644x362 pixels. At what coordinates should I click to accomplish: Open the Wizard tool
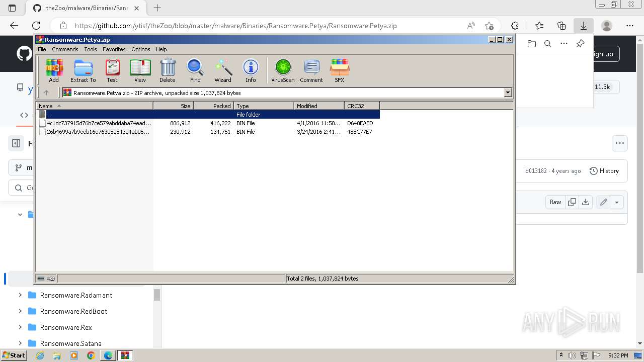click(223, 70)
